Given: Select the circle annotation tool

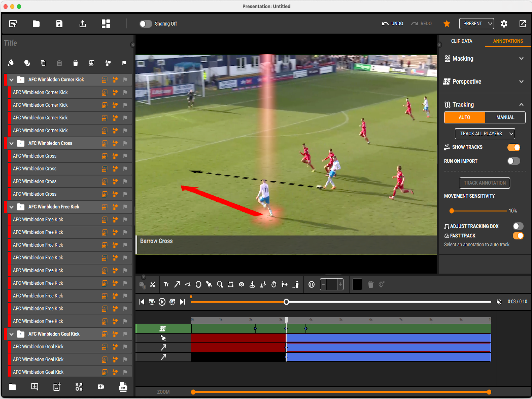Looking at the screenshot, I should (x=198, y=285).
